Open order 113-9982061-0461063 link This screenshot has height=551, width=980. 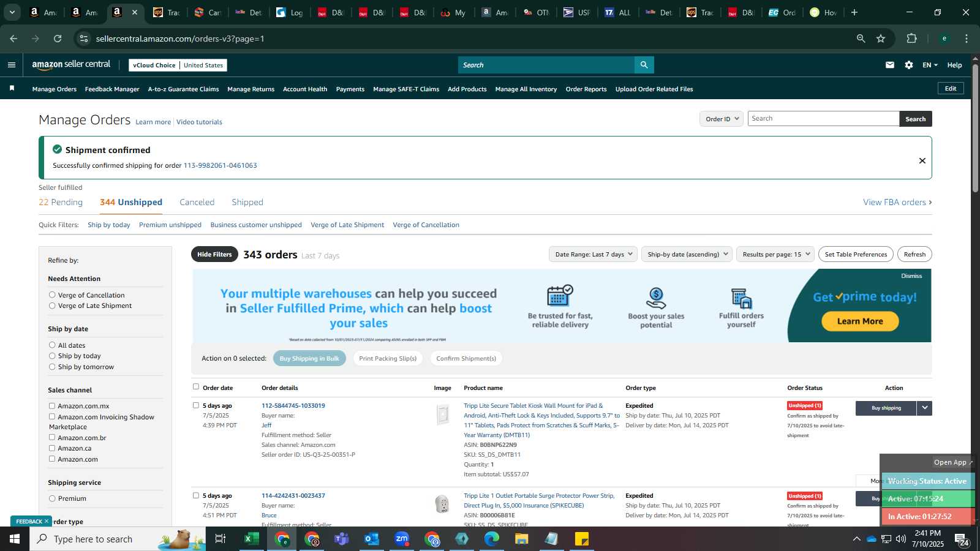click(221, 165)
